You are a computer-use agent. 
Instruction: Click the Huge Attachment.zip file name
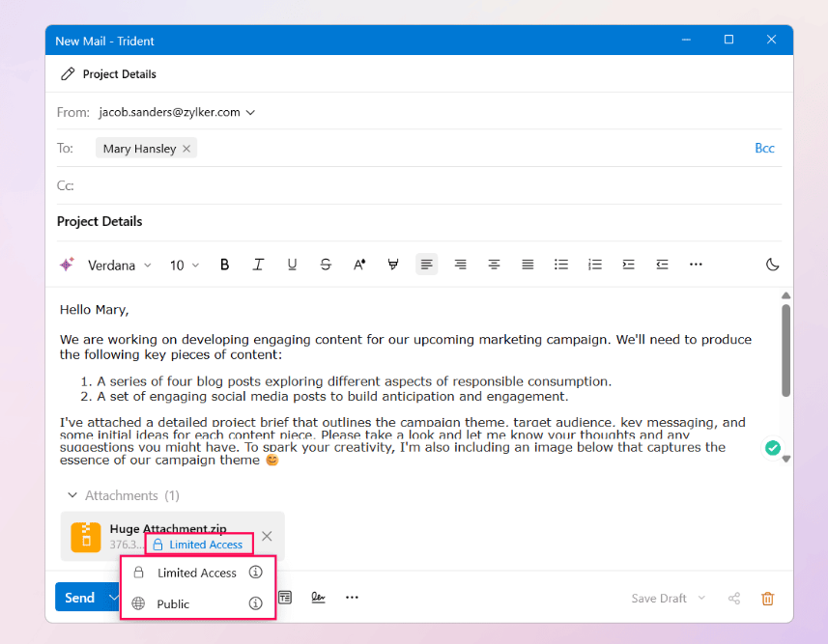[x=168, y=528]
